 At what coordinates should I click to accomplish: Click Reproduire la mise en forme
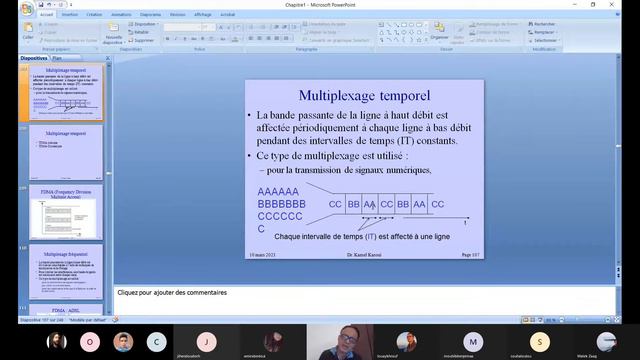pyautogui.click(x=68, y=40)
